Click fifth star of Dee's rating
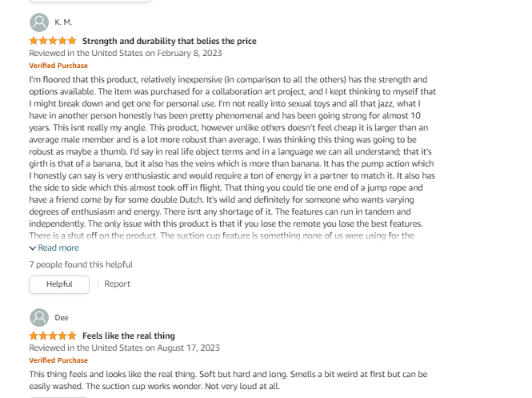The height and width of the screenshot is (398, 532). coord(72,336)
